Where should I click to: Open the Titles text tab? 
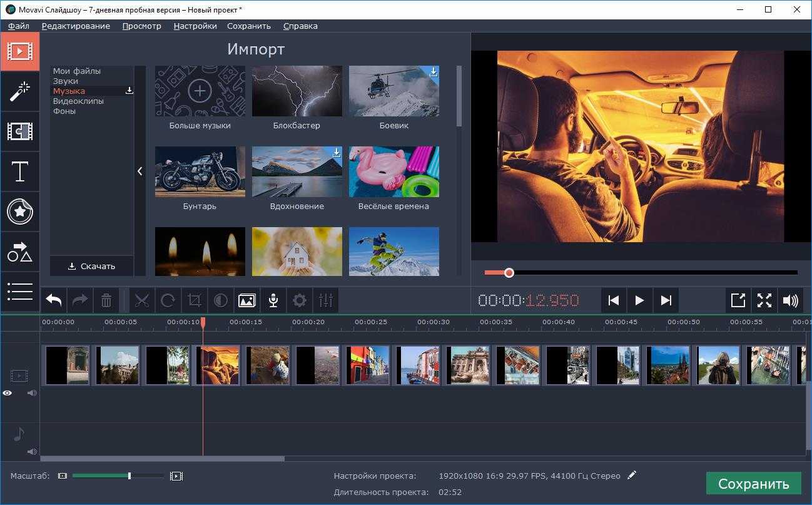tap(20, 171)
